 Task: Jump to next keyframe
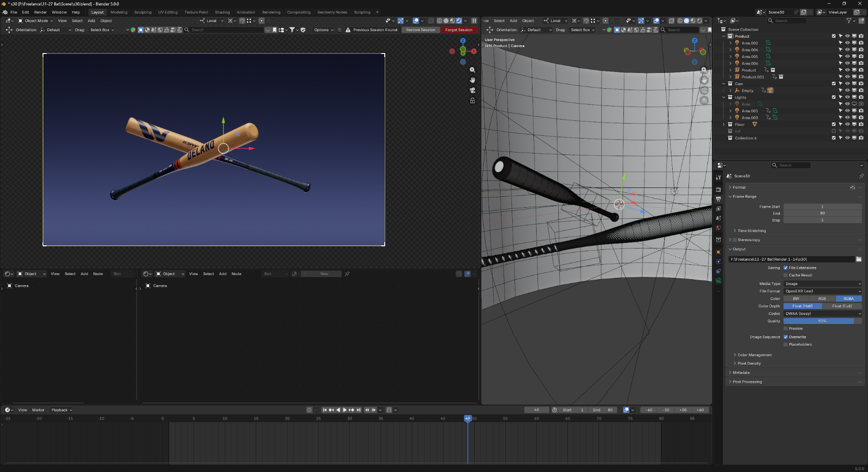[351, 410]
